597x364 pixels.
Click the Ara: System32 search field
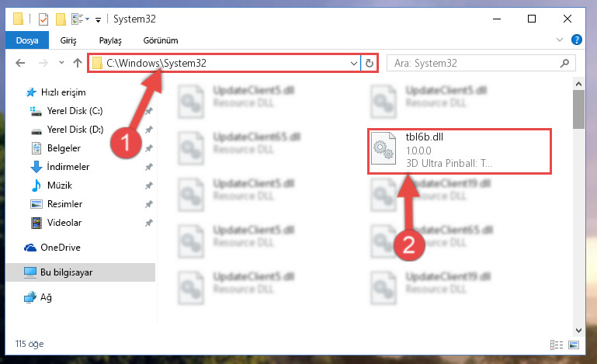[x=473, y=63]
